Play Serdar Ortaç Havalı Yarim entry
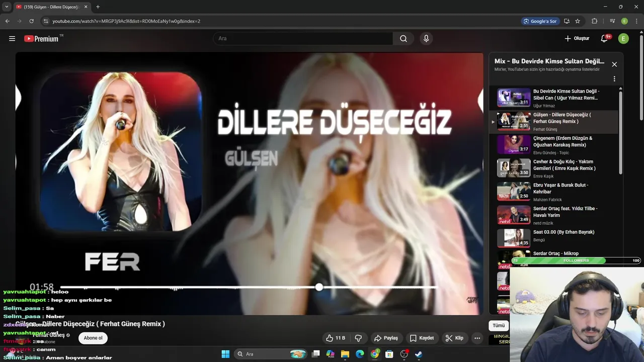The width and height of the screenshot is (644, 362). [x=553, y=215]
